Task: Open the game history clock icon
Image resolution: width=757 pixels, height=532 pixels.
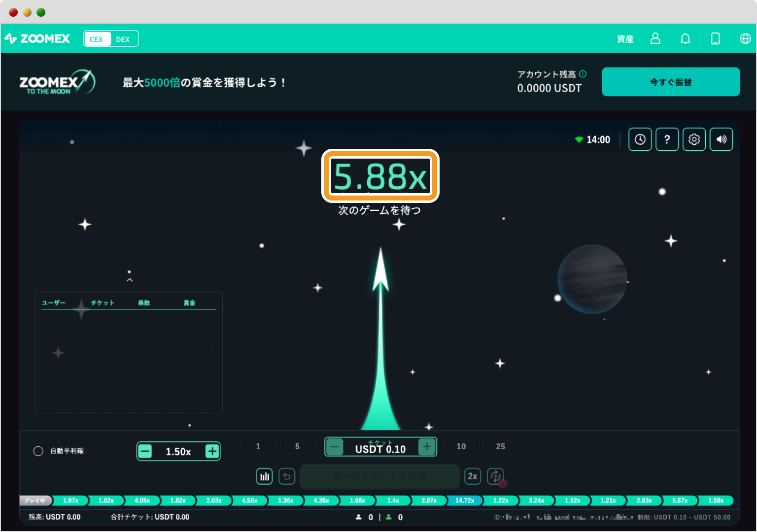Action: [640, 139]
